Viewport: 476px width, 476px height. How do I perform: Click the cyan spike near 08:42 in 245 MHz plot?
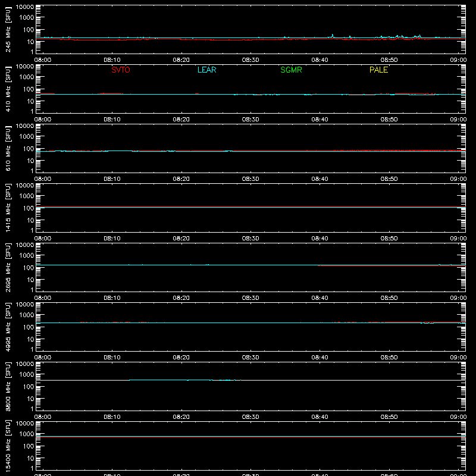pyautogui.click(x=333, y=36)
